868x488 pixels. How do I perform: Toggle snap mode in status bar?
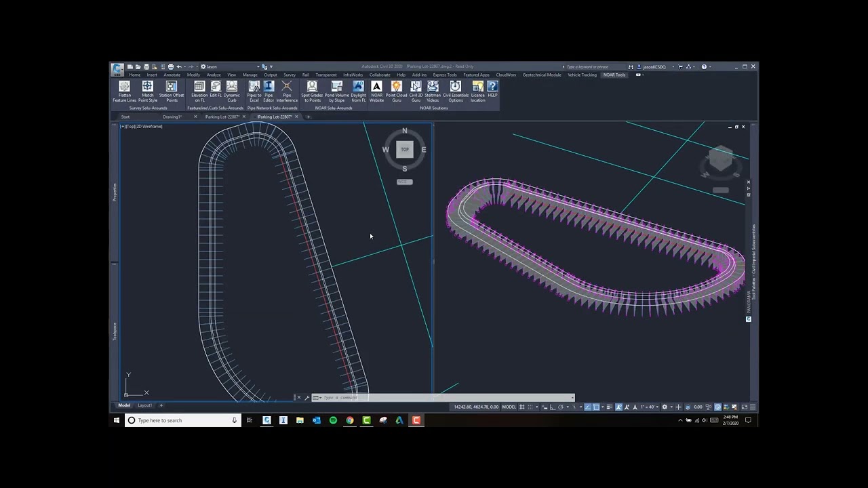click(x=530, y=407)
